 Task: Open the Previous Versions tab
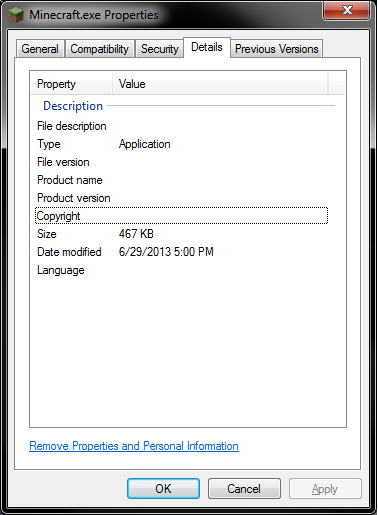point(277,49)
